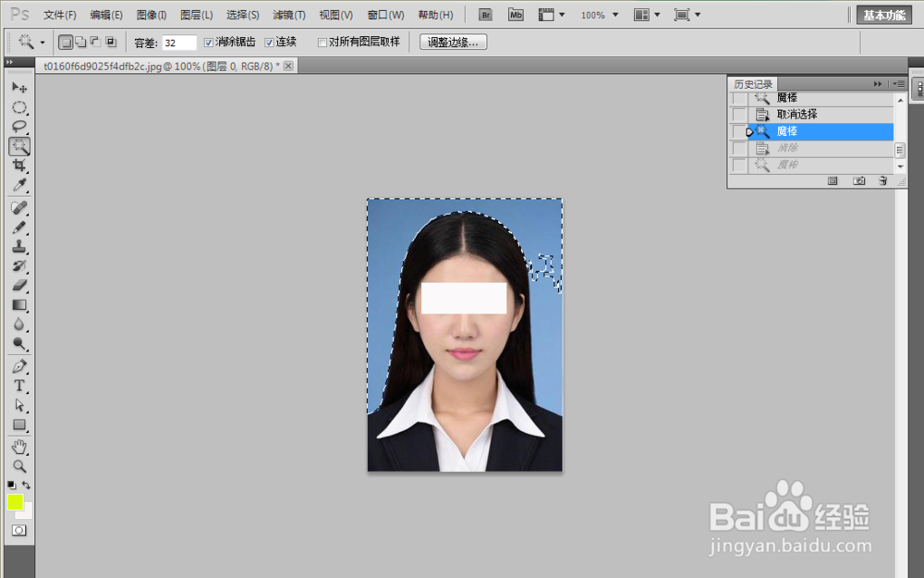Screen dimensions: 924x578
Task: Select the Clone Stamp tool
Action: [x=19, y=247]
